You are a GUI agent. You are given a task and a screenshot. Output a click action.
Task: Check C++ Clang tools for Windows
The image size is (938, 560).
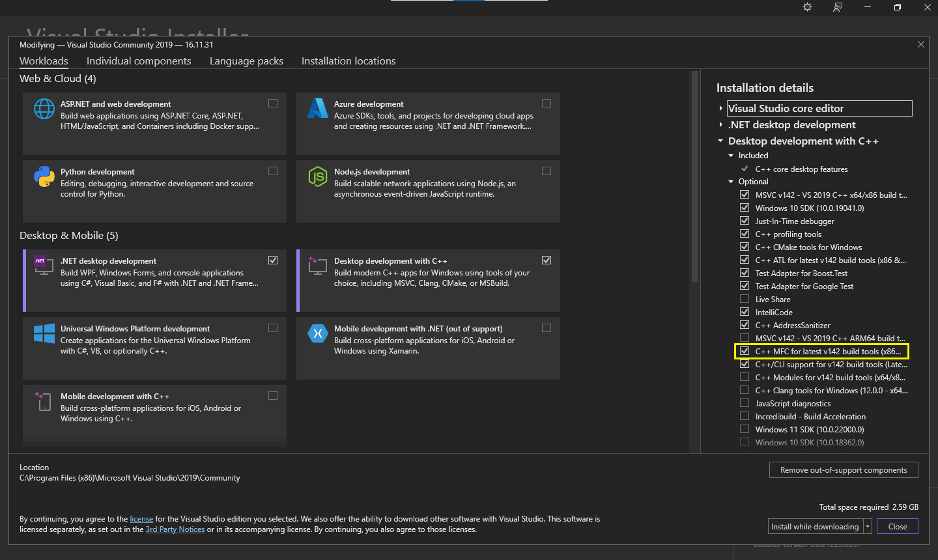tap(745, 390)
